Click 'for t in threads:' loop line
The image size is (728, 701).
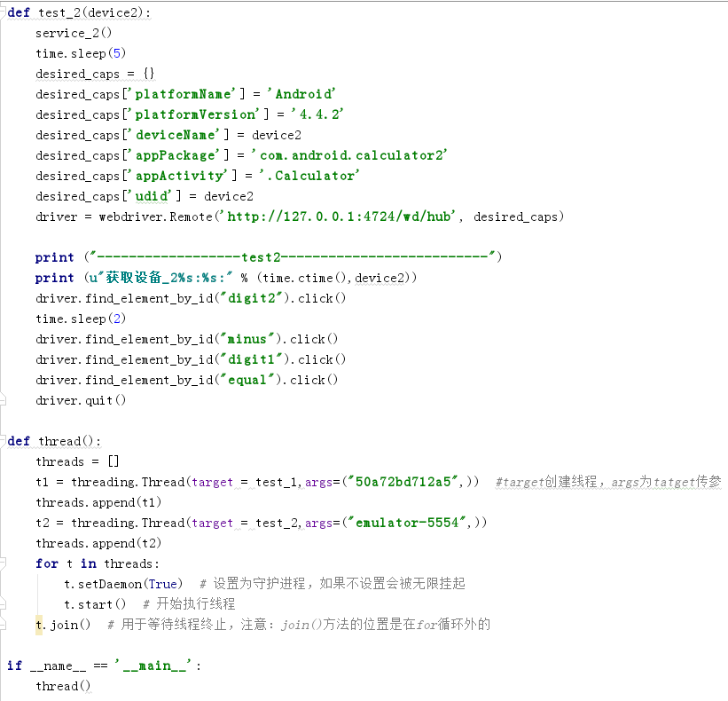click(98, 563)
